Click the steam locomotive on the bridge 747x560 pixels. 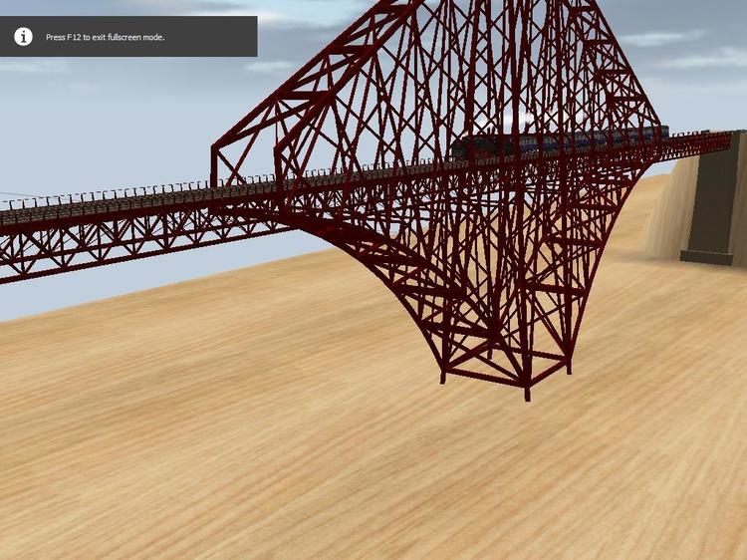[x=483, y=145]
